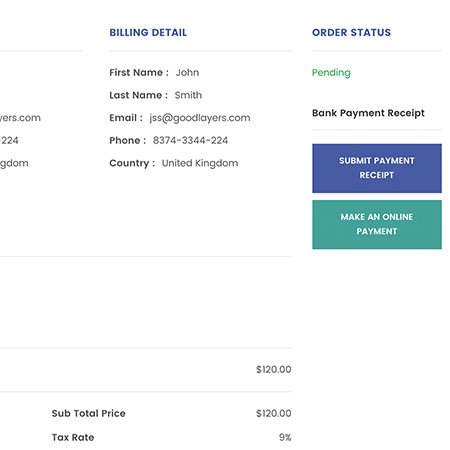Viewport: 450px width, 450px height.
Task: Click the Tax Rate label
Action: (73, 437)
